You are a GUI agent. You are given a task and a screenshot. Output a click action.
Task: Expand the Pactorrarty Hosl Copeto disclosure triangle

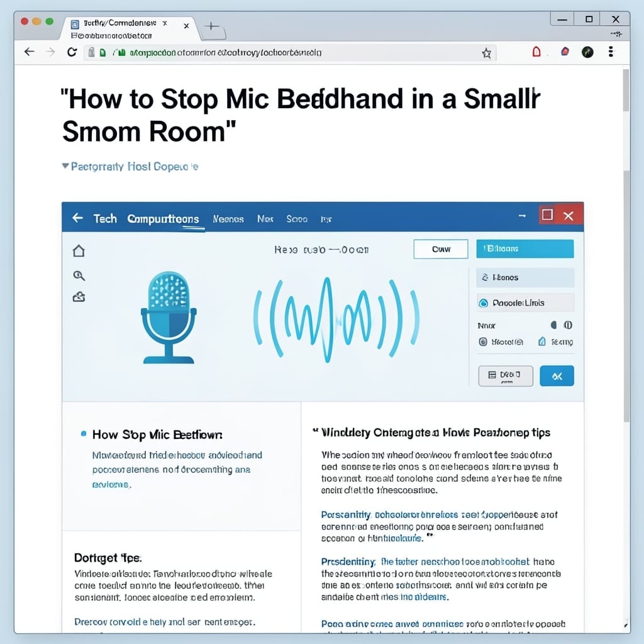click(x=65, y=166)
